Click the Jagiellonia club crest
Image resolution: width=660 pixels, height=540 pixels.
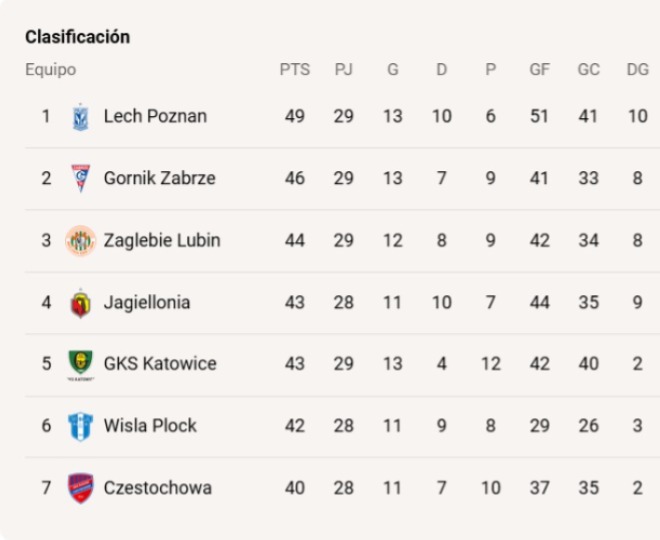[80, 303]
